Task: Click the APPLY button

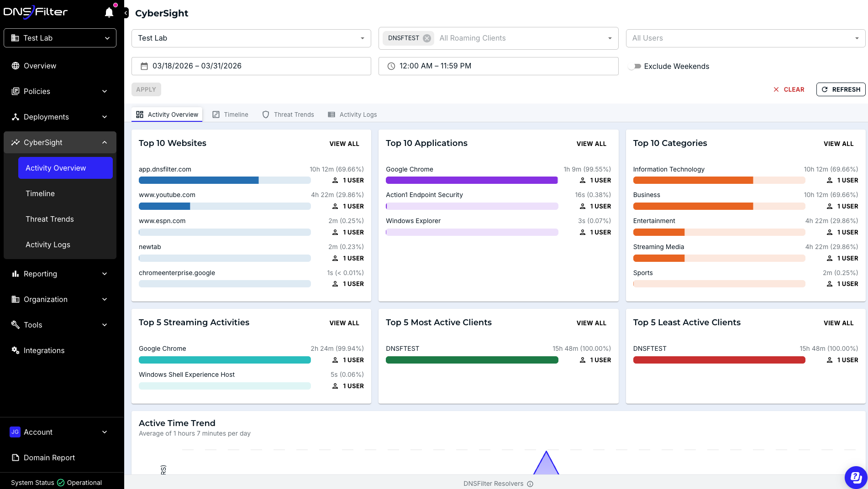Action: (146, 89)
